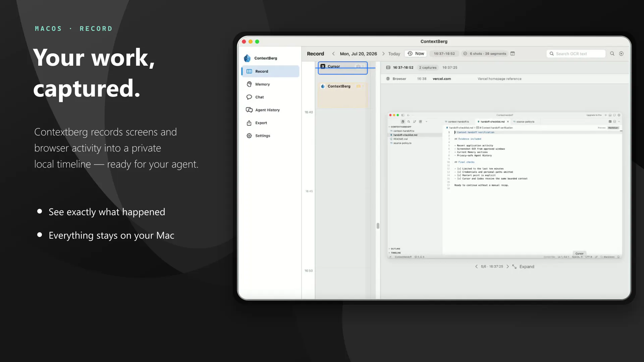Click the settings gear in the captured editor title bar

[x=619, y=115]
